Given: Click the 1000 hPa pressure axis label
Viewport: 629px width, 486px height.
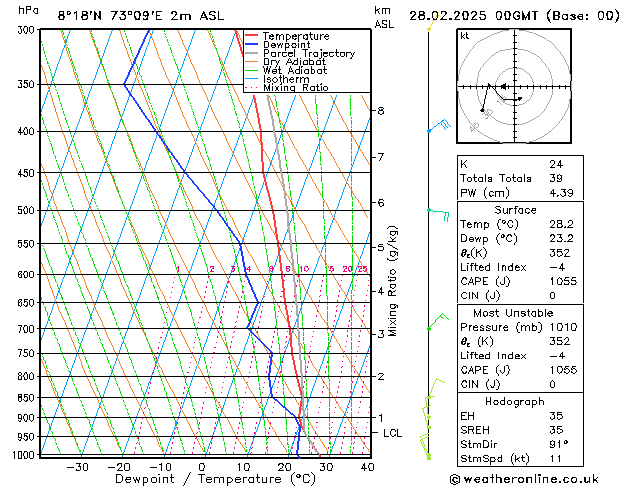Looking at the screenshot, I should pyautogui.click(x=23, y=455).
